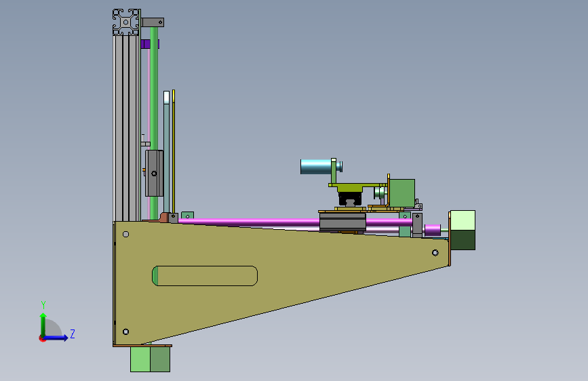588x381 pixels.
Task: Select the aluminum extrusion profile cross-section at top
Action: (x=126, y=22)
